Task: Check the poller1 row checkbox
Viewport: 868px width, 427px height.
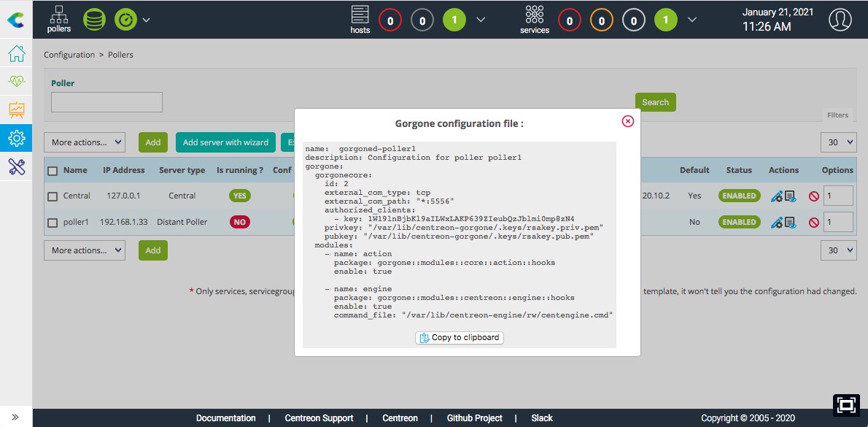Action: 53,222
